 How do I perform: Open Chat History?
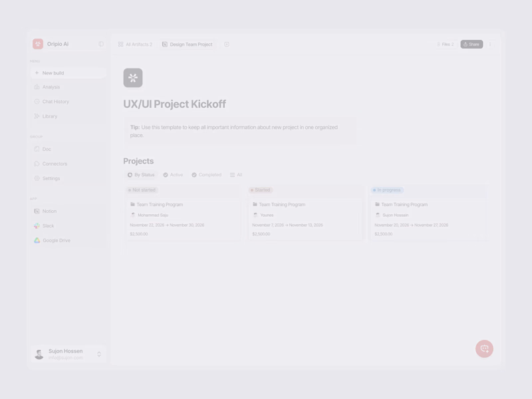(68, 102)
